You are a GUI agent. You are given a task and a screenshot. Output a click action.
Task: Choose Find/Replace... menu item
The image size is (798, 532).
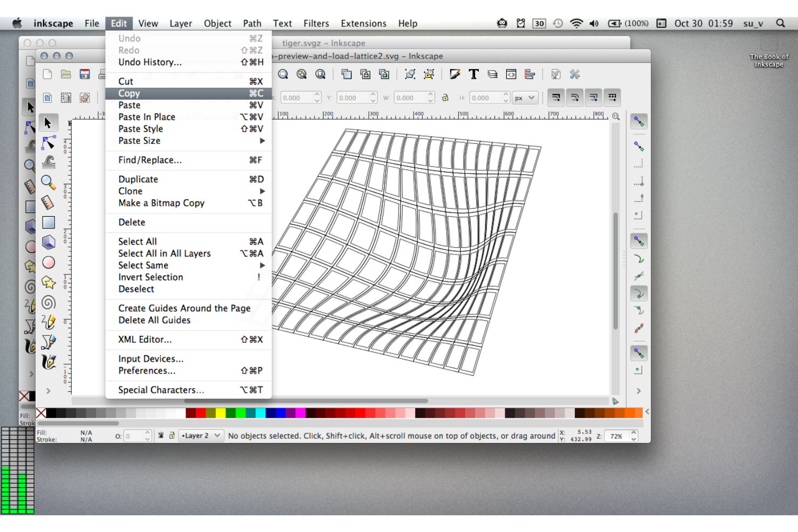pos(188,160)
